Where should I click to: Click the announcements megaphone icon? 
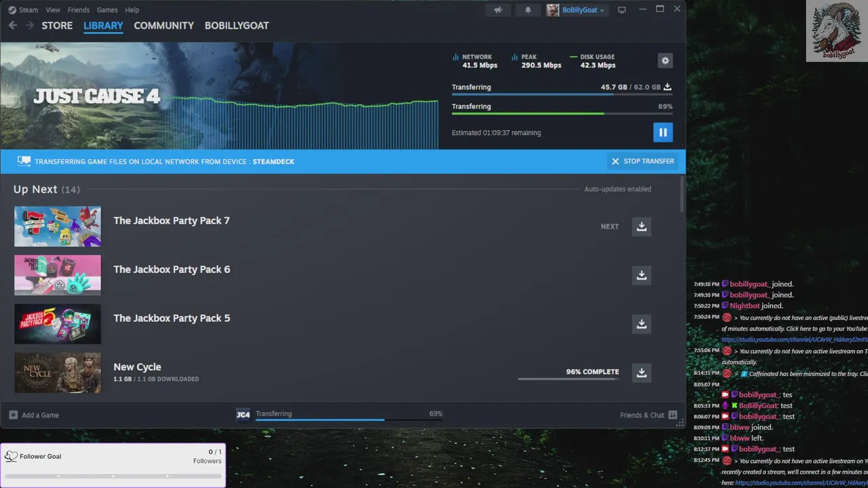pos(498,9)
